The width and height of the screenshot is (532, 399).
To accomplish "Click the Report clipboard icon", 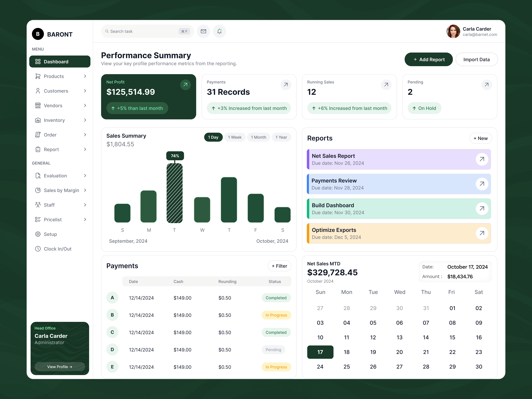I will click(x=38, y=149).
